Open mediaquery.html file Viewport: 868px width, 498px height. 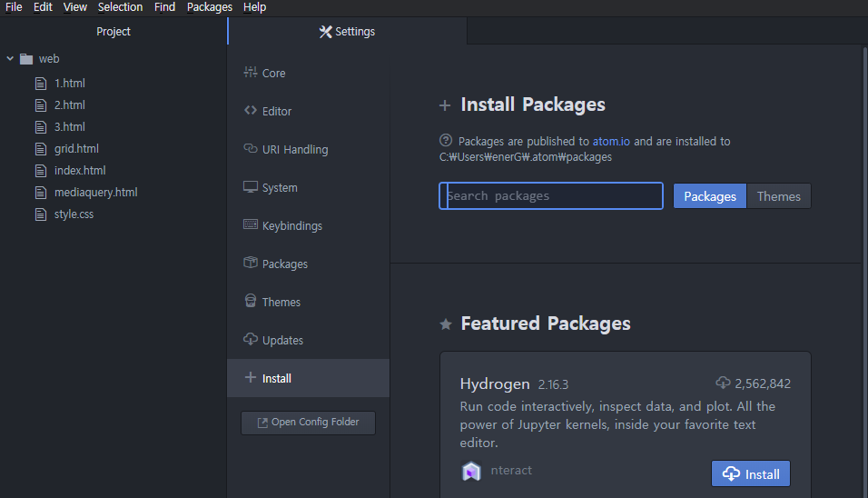(95, 193)
